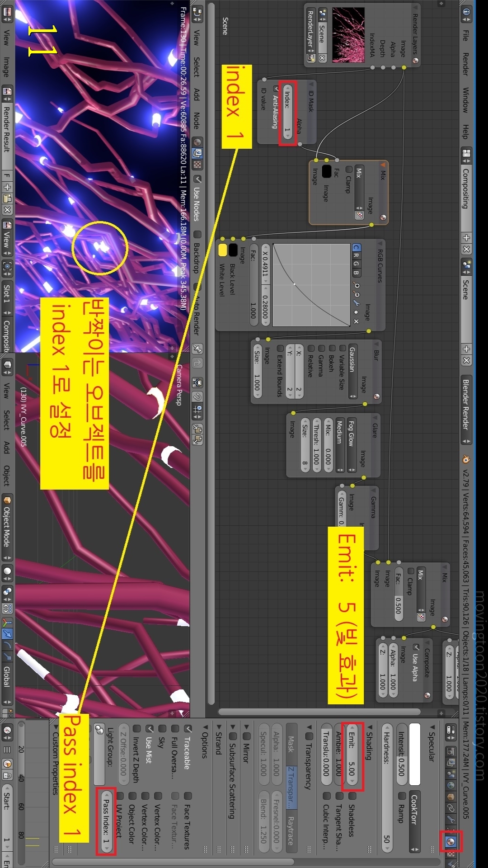Select the R channel in RGB Curves
488x868 pixels.
point(356,255)
